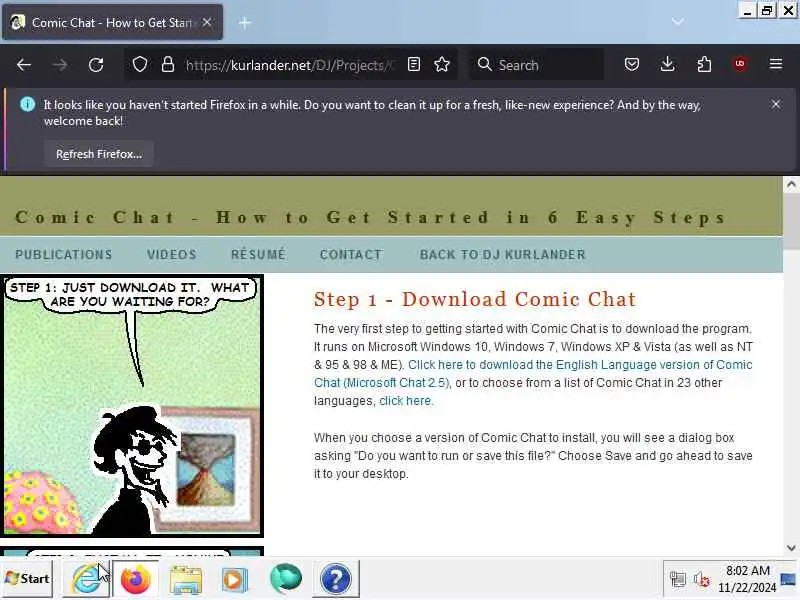Click the network tray icon
Image resolution: width=800 pixels, height=600 pixels.
tap(678, 579)
